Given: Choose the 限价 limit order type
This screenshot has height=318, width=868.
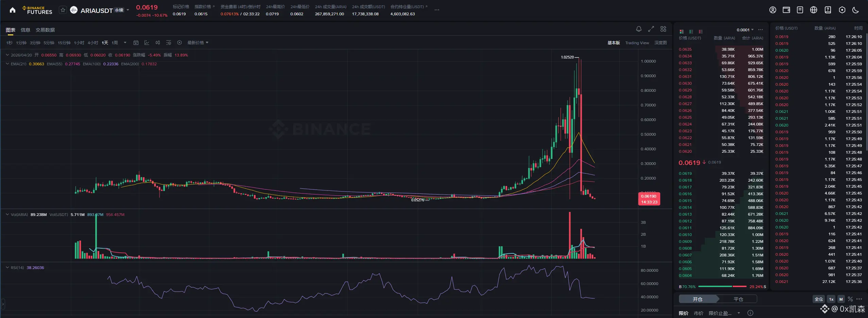Looking at the screenshot, I should coord(684,313).
